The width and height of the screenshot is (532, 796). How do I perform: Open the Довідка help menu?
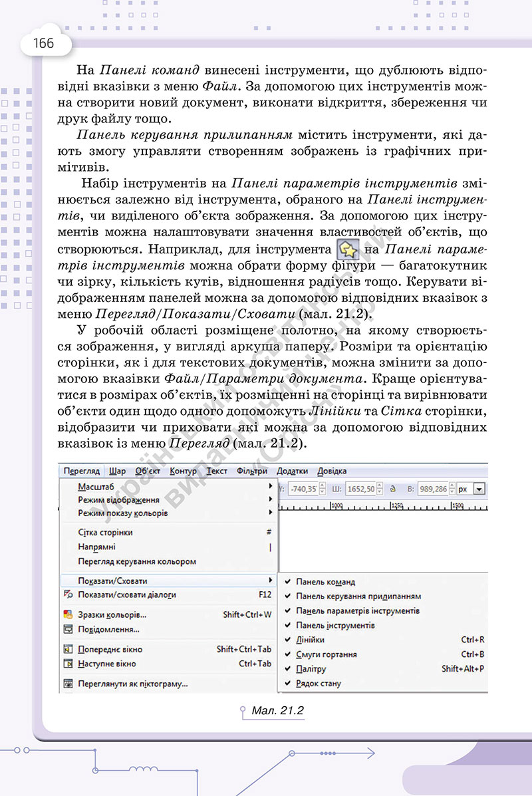point(332,471)
